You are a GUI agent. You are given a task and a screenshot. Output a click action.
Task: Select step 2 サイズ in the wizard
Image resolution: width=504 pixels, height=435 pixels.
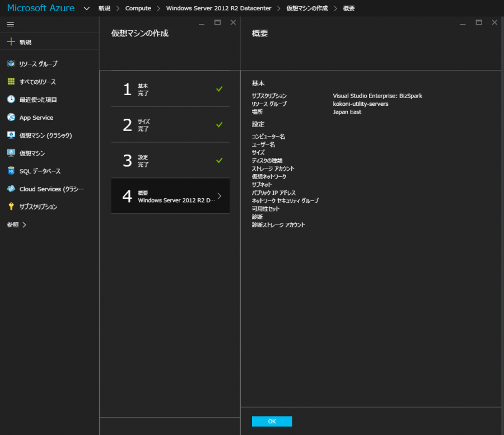pos(170,125)
